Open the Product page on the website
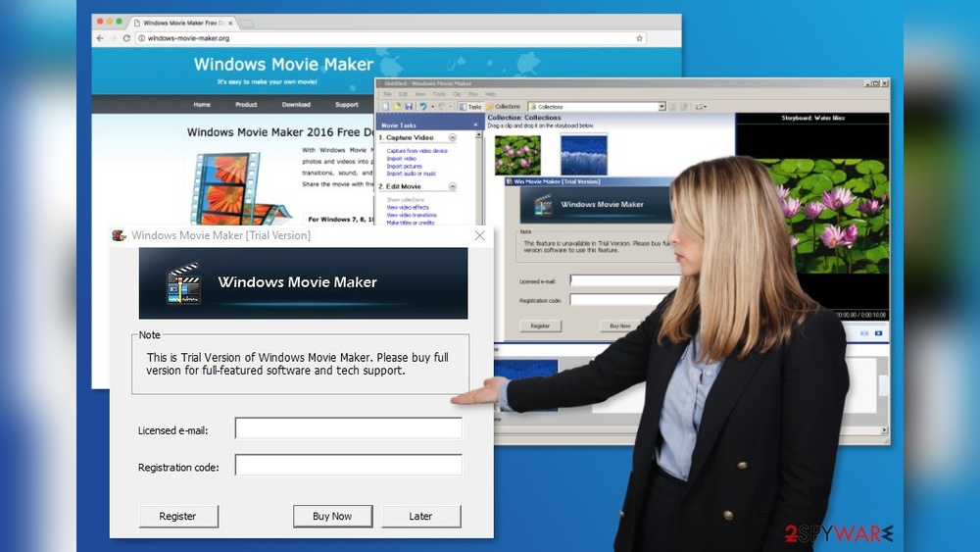Image resolution: width=980 pixels, height=552 pixels. click(x=246, y=104)
